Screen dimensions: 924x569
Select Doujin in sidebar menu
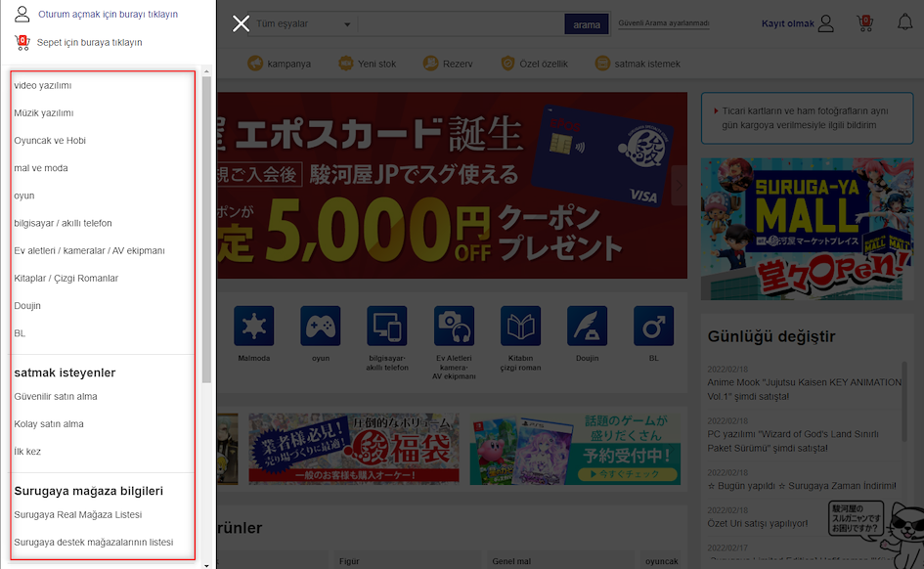(x=27, y=306)
